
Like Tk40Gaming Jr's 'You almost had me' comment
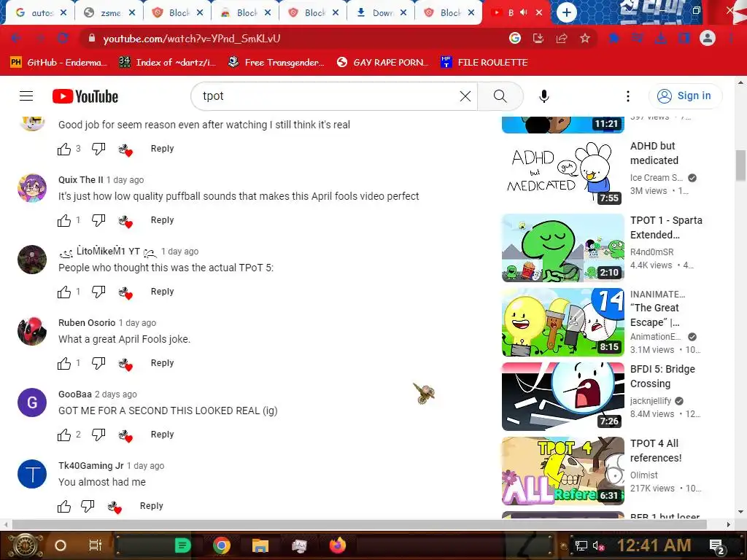coord(64,506)
